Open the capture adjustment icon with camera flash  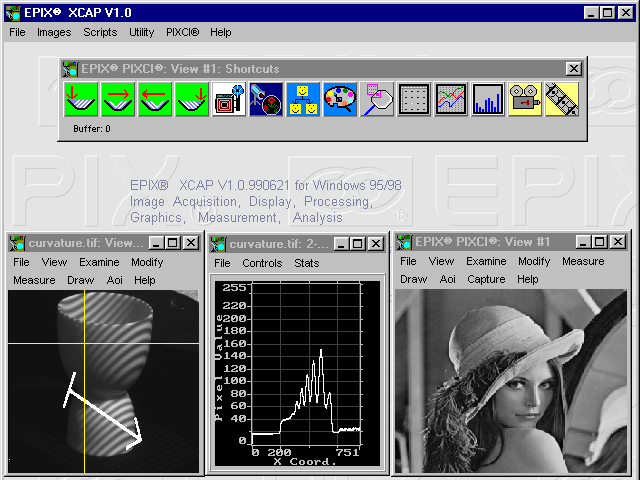[x=229, y=99]
